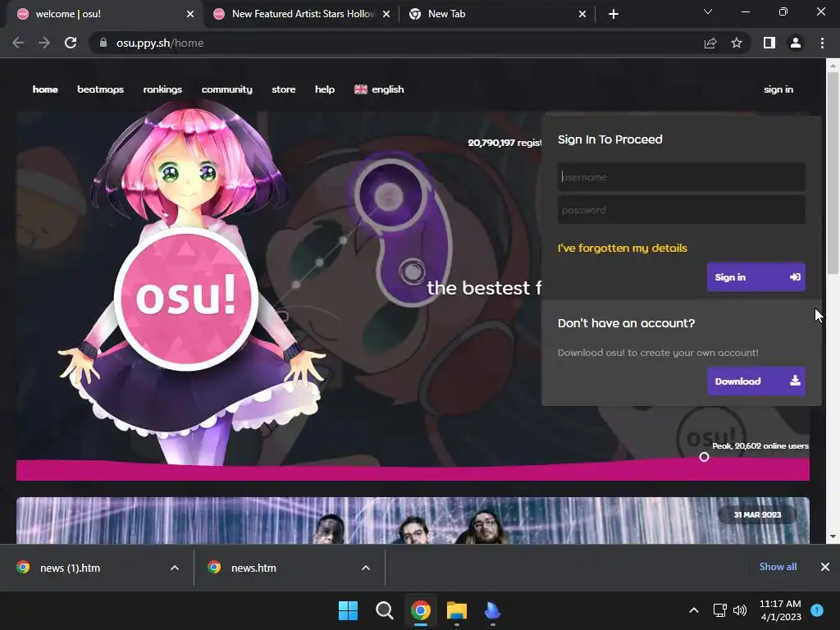Click the Download button

pos(756,381)
